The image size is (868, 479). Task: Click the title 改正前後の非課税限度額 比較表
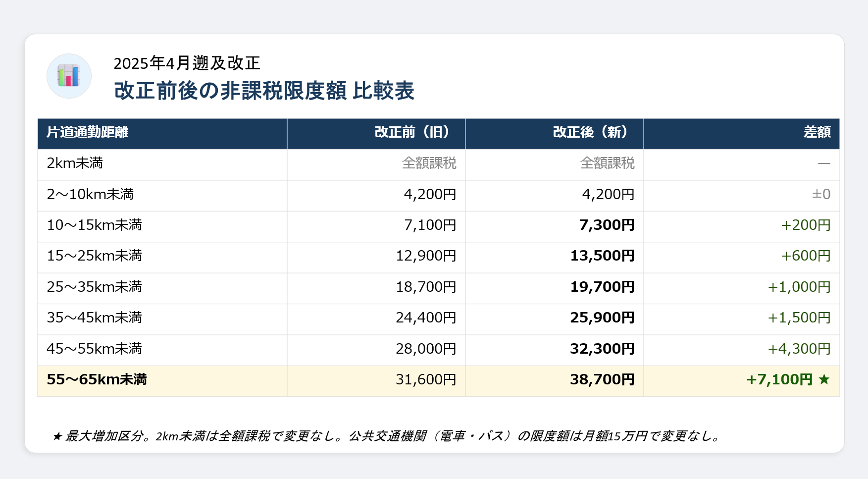[x=264, y=91]
